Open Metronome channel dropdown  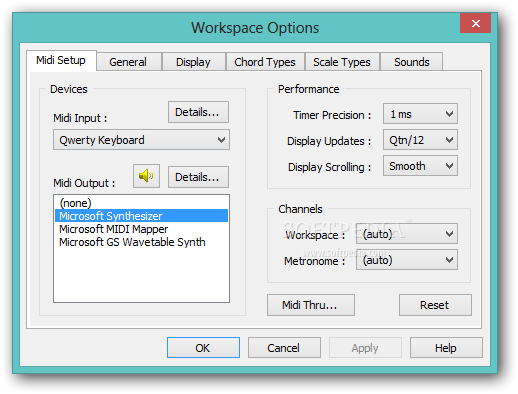click(x=407, y=260)
